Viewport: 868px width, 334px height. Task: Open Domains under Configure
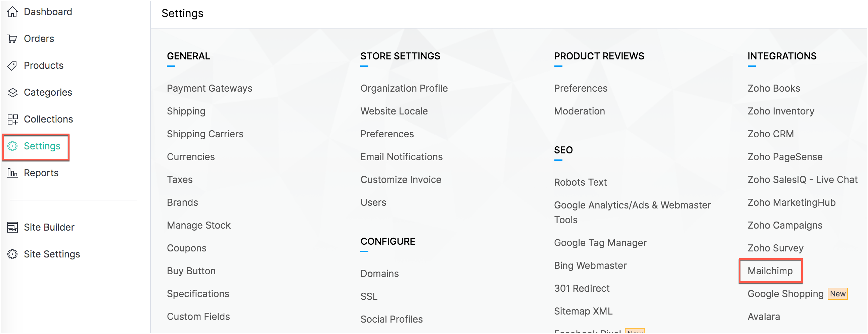tap(379, 274)
